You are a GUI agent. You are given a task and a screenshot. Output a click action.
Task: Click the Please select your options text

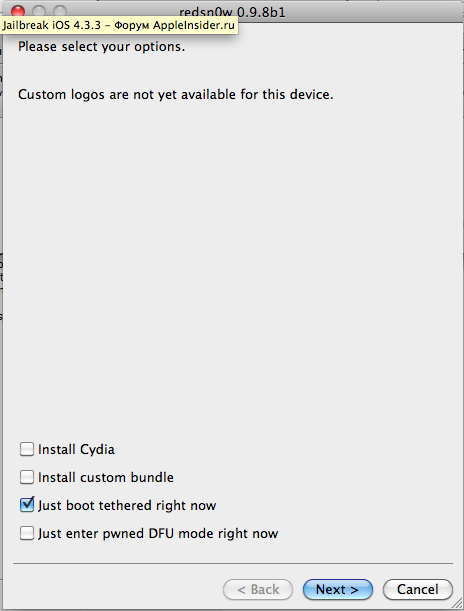101,47
